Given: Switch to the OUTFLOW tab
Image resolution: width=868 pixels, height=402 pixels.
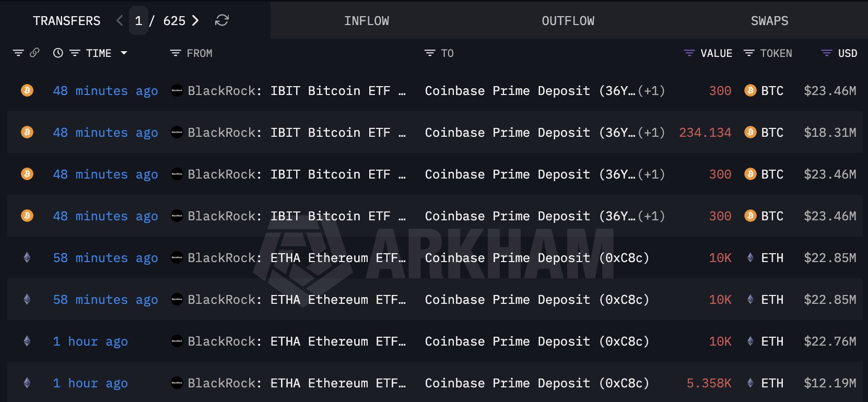Looking at the screenshot, I should [x=568, y=21].
